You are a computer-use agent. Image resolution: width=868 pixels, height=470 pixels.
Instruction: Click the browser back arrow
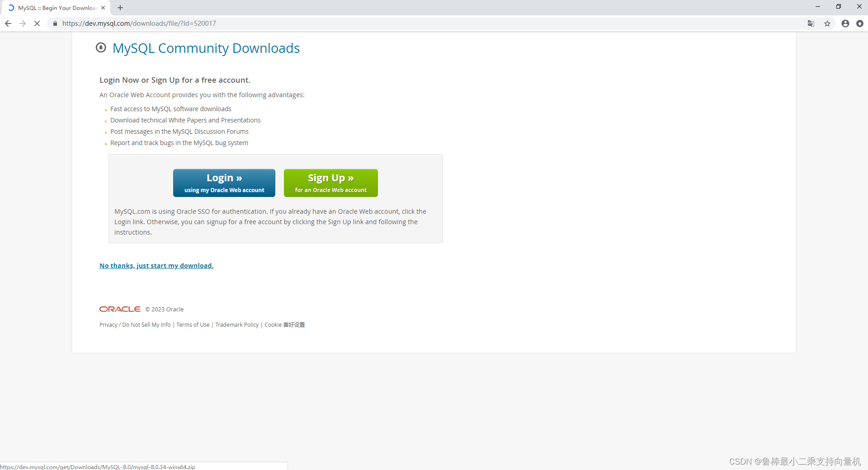click(8, 23)
